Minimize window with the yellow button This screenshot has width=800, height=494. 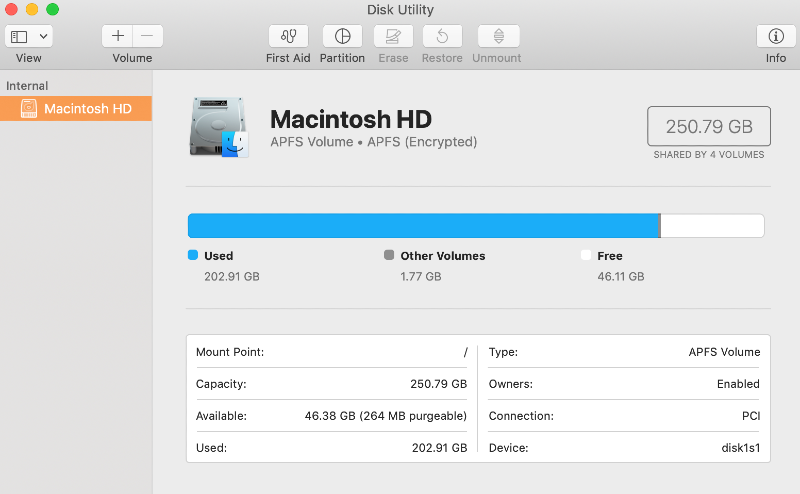(32, 9)
